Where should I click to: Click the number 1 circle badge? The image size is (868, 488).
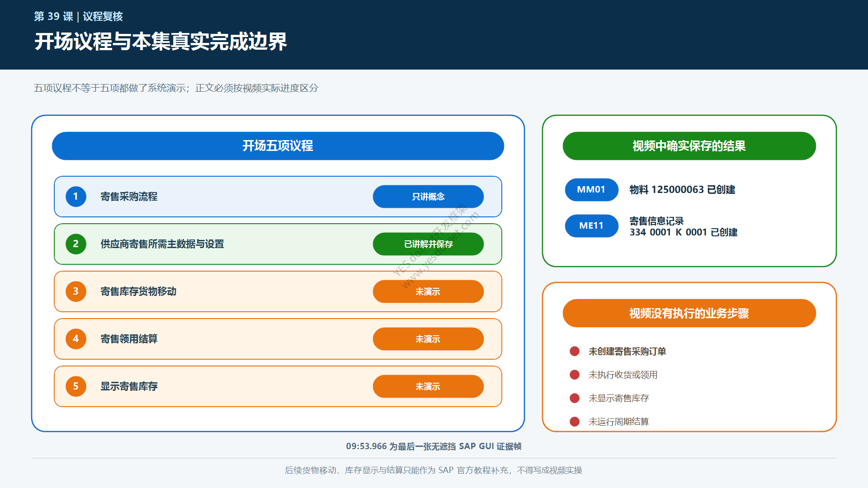point(76,197)
